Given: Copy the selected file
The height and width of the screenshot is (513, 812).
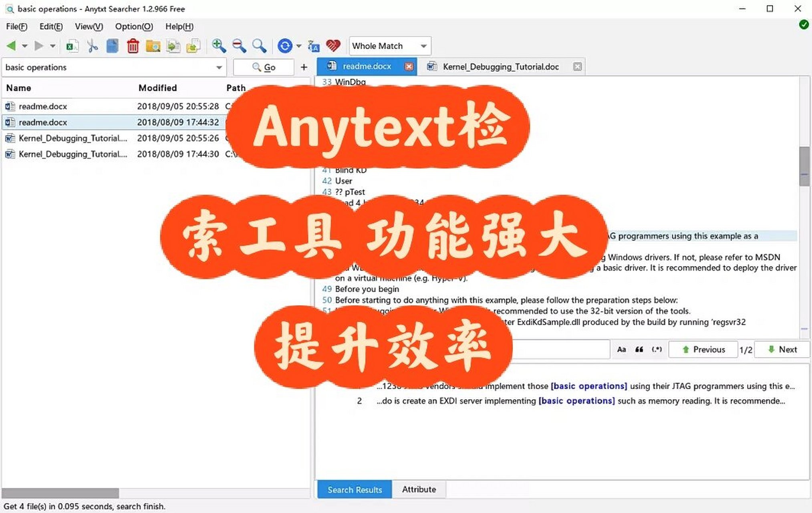Looking at the screenshot, I should click(113, 46).
